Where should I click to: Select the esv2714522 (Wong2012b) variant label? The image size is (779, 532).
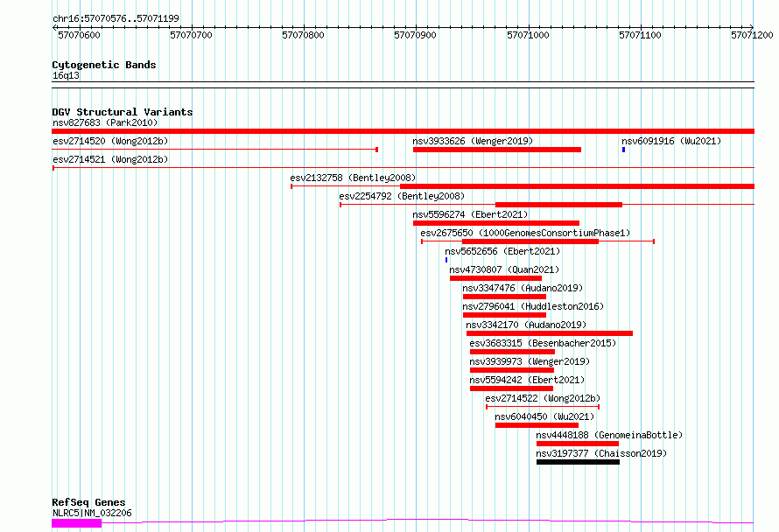coord(543,398)
